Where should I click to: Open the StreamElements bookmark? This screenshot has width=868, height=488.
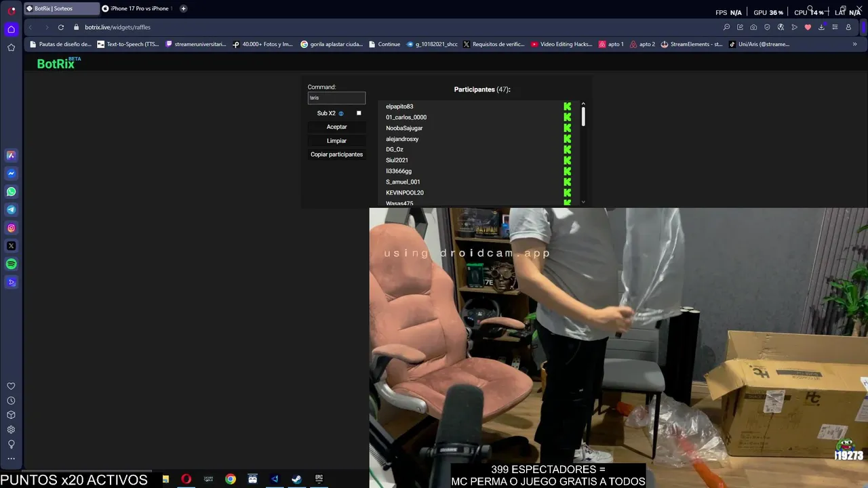click(x=692, y=44)
